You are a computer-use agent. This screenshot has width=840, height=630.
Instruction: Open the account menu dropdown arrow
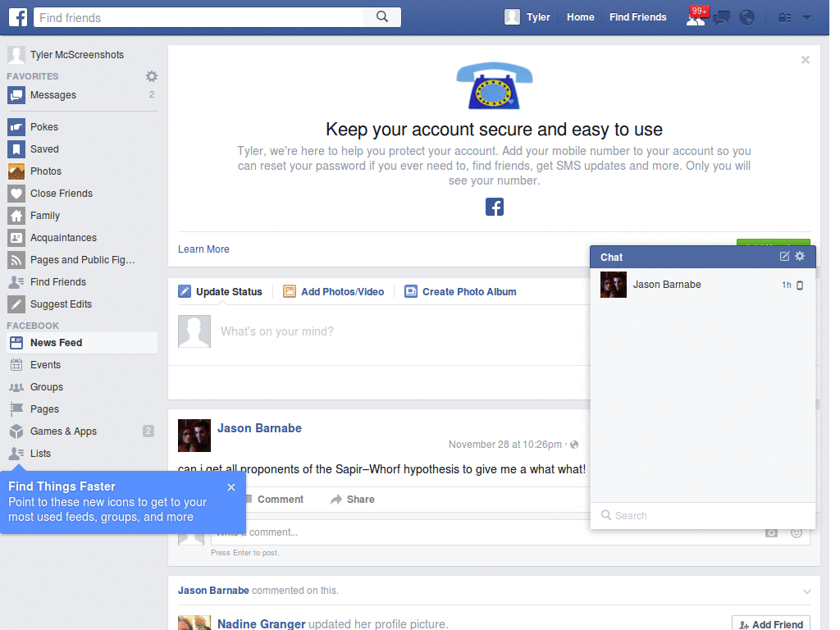point(807,18)
